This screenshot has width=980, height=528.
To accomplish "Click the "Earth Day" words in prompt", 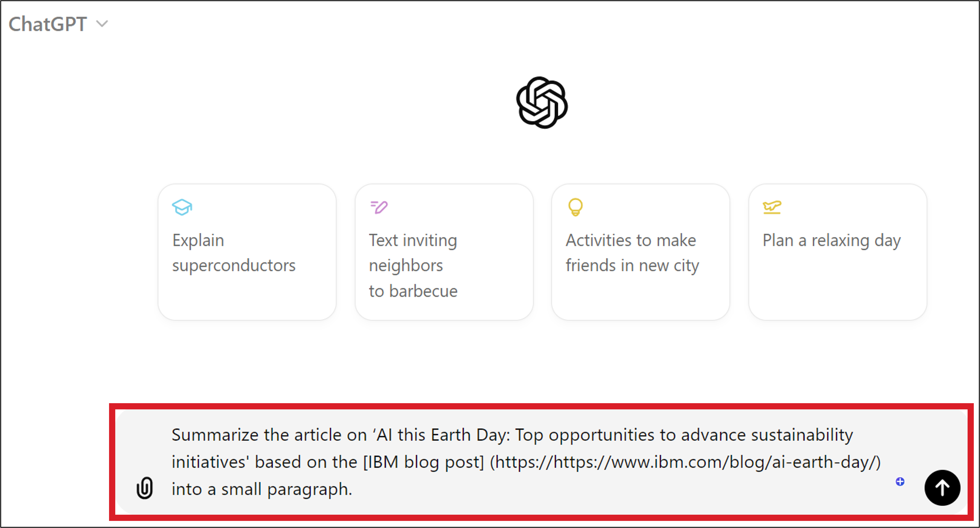I will click(x=470, y=435).
